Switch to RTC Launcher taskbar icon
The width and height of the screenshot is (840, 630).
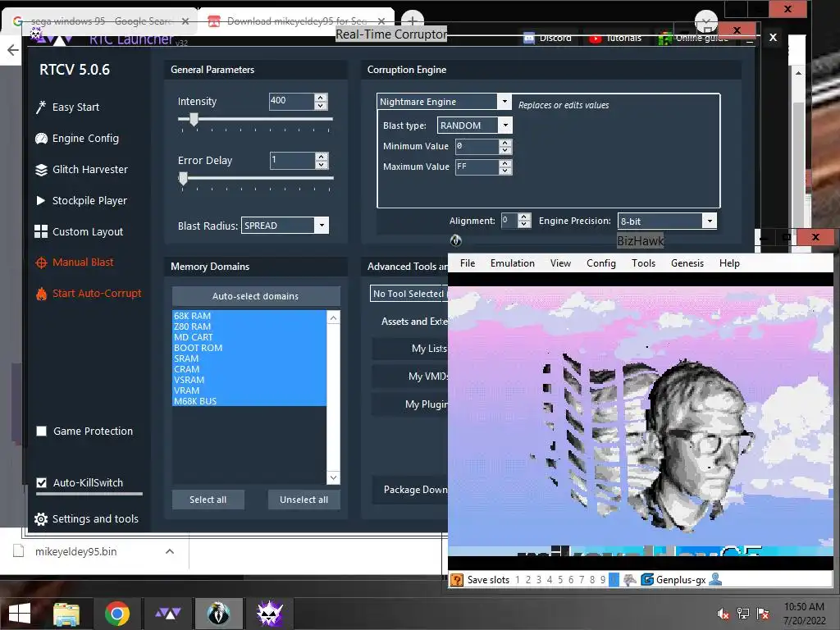tap(167, 614)
